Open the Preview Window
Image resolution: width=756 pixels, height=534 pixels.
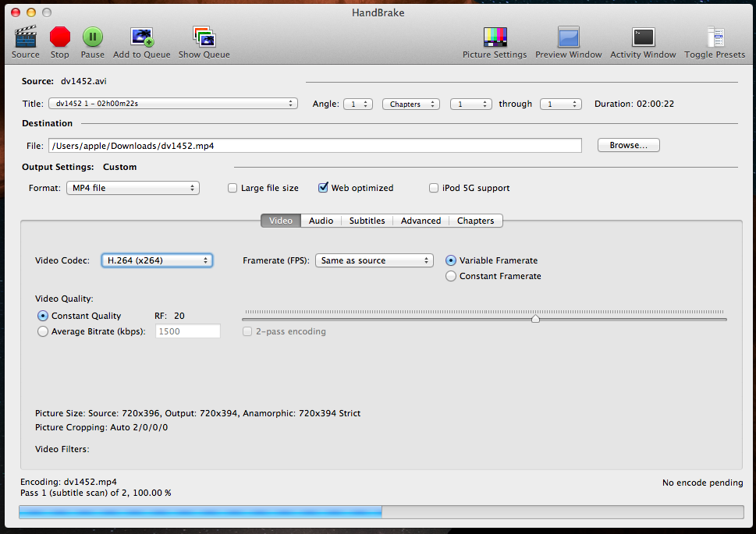(568, 37)
